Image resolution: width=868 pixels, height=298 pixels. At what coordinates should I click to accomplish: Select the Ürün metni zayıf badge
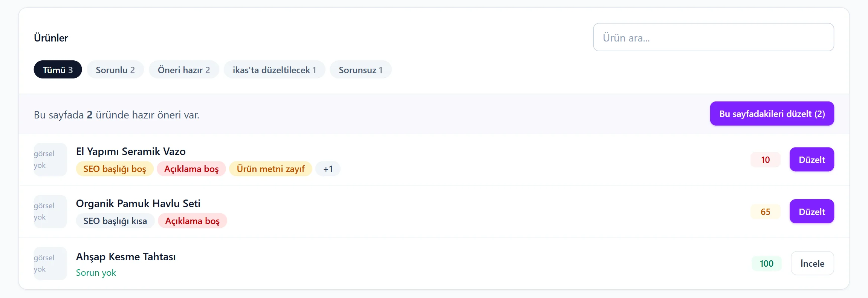pyautogui.click(x=270, y=169)
